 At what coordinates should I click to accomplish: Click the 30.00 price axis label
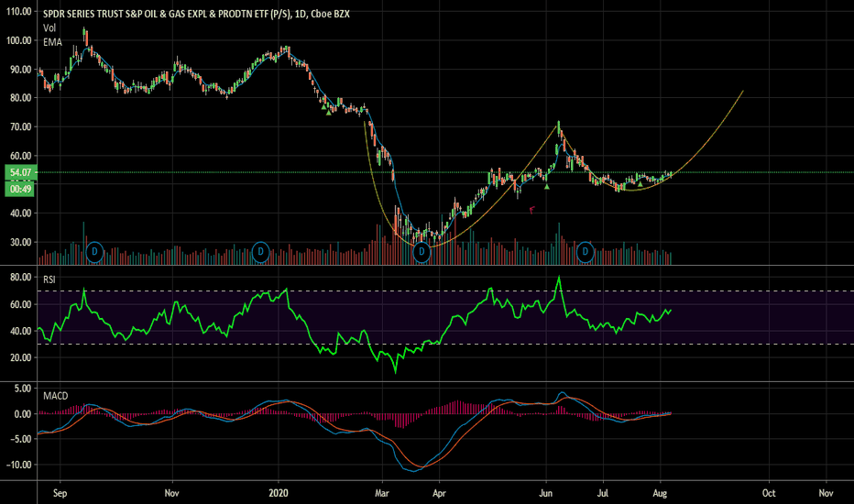(x=21, y=243)
